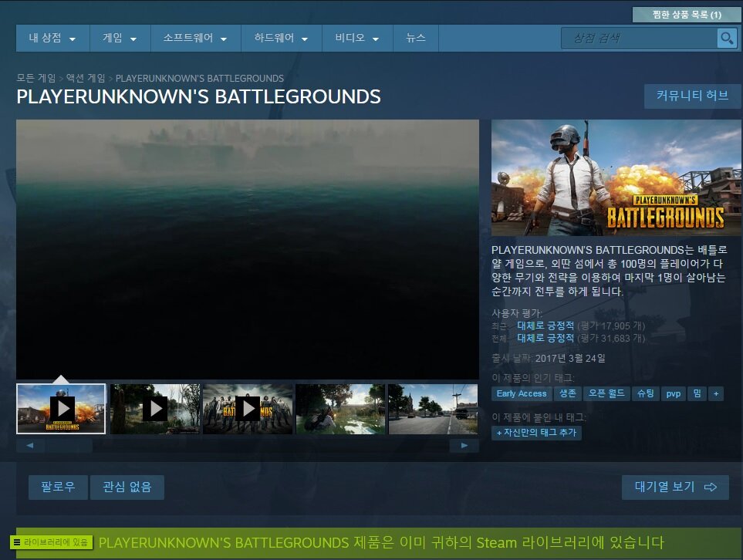Open the 찜한 상품 목록 (1) wishlist
This screenshot has height=560, width=743.
pos(686,15)
